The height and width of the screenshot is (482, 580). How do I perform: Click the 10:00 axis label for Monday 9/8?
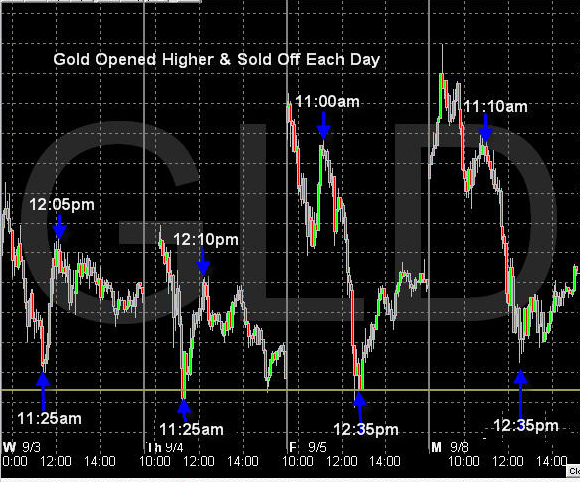[464, 461]
